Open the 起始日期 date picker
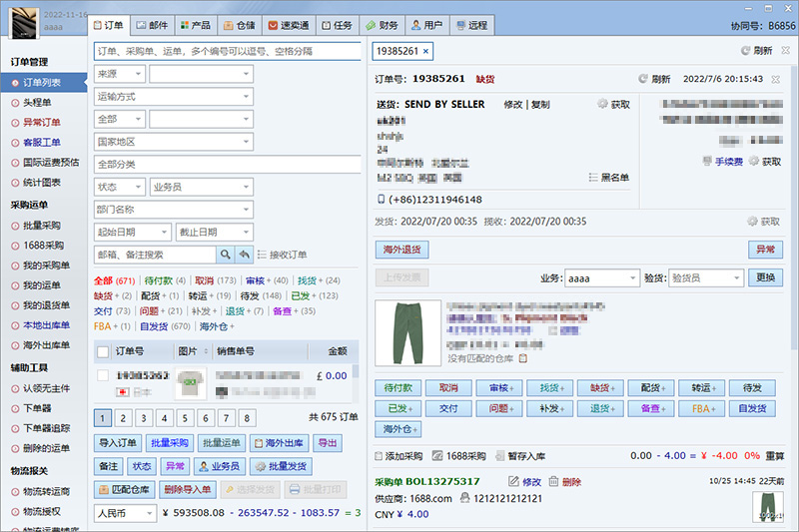Viewport: 799px width, 532px height. tap(133, 232)
